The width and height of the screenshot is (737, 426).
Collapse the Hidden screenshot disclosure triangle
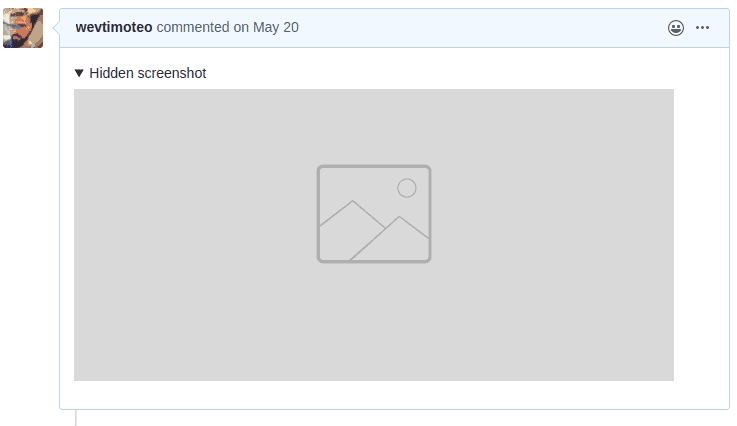(x=79, y=73)
